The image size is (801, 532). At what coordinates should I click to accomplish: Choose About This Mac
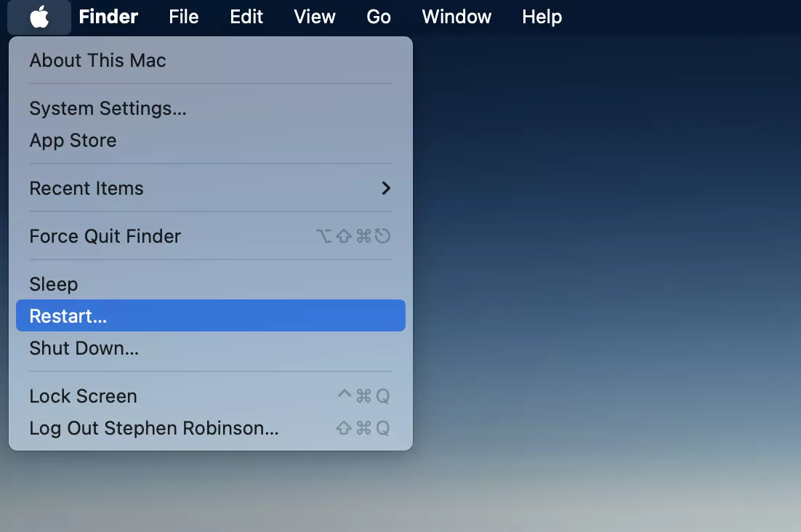(x=211, y=60)
